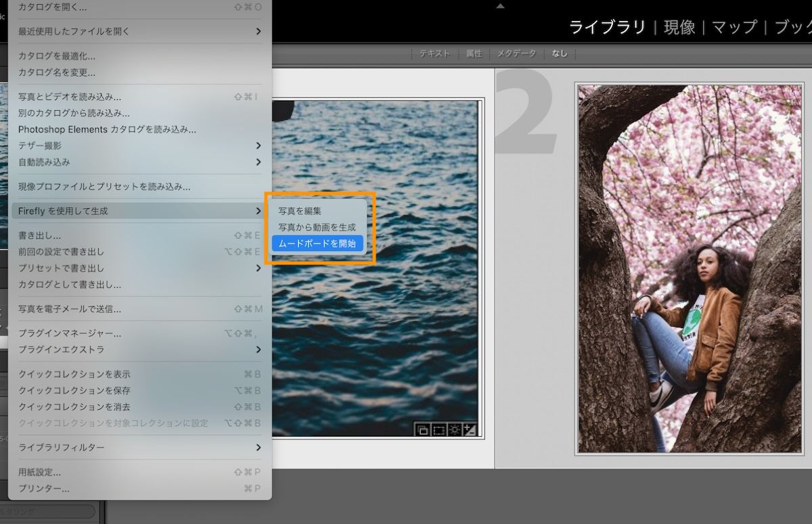Choose ムードボードを開始 from the Firefly submenu
812x524 pixels.
click(x=317, y=243)
